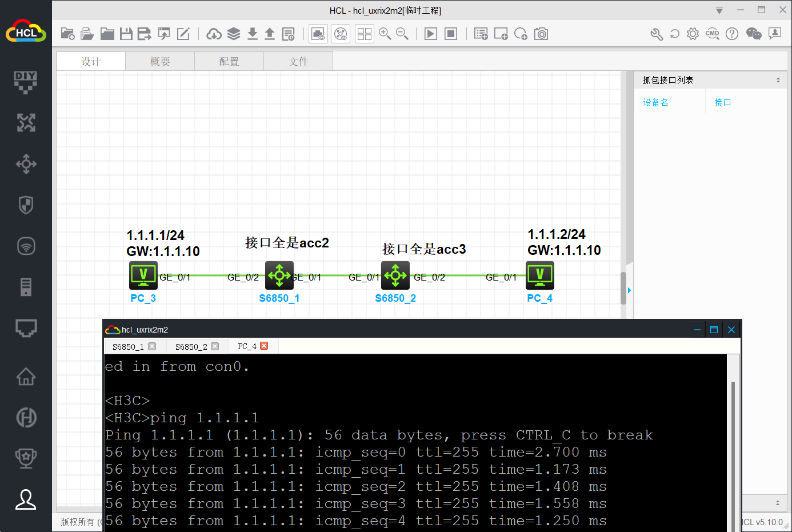This screenshot has width=792, height=532.
Task: Open settings with the gear icon
Action: 693,34
